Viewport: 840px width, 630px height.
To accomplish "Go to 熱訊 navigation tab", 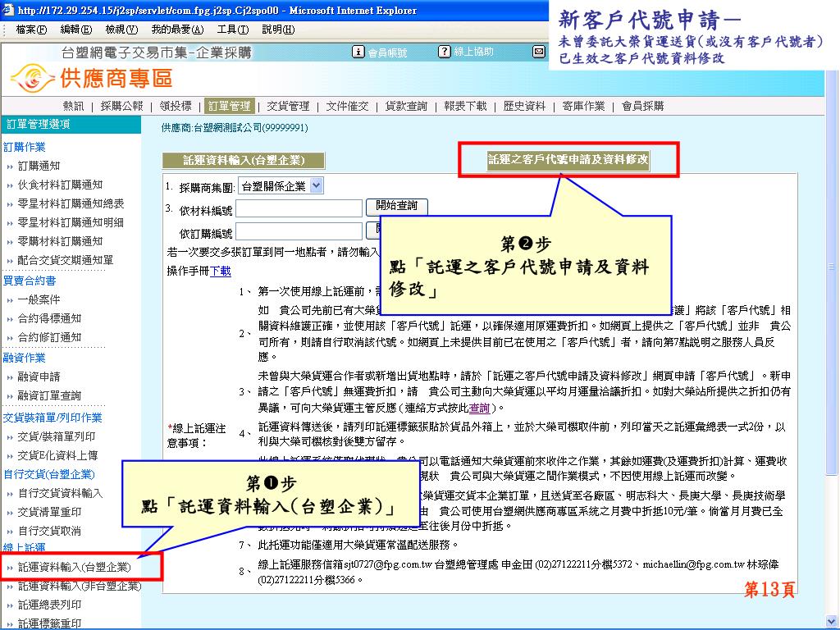I will (x=73, y=106).
